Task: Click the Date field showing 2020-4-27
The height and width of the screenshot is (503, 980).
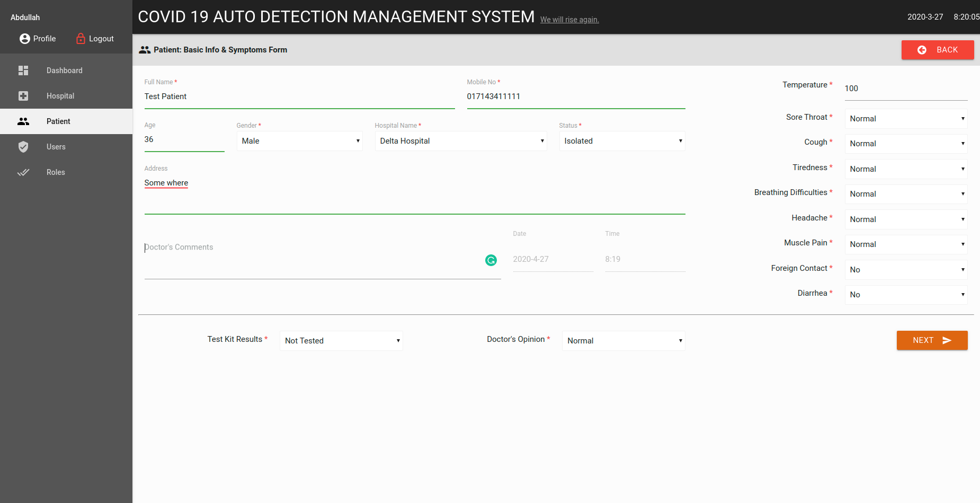Action: point(553,259)
